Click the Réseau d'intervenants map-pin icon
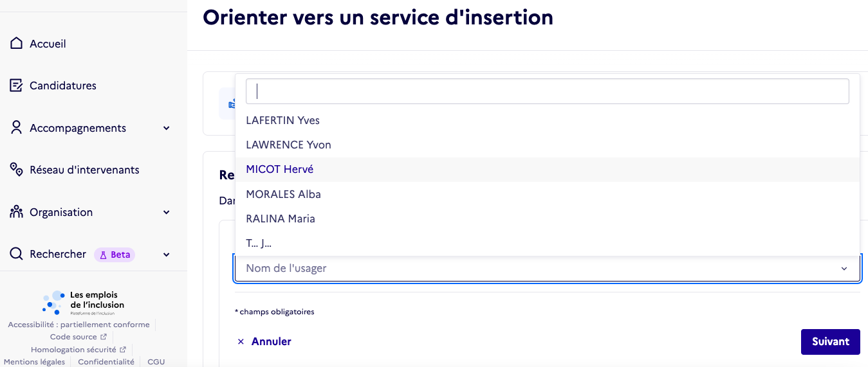 (17, 170)
